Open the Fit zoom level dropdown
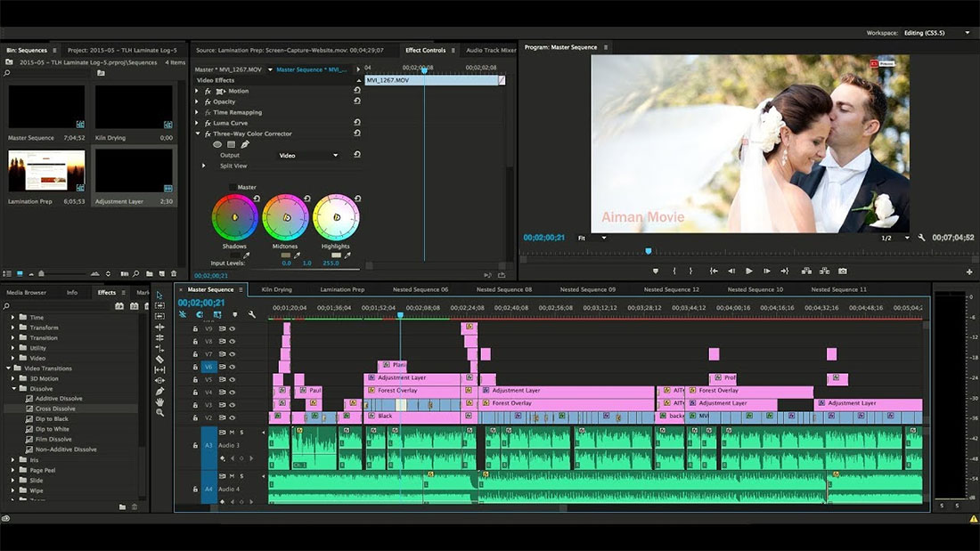This screenshot has height=551, width=980. click(x=592, y=238)
